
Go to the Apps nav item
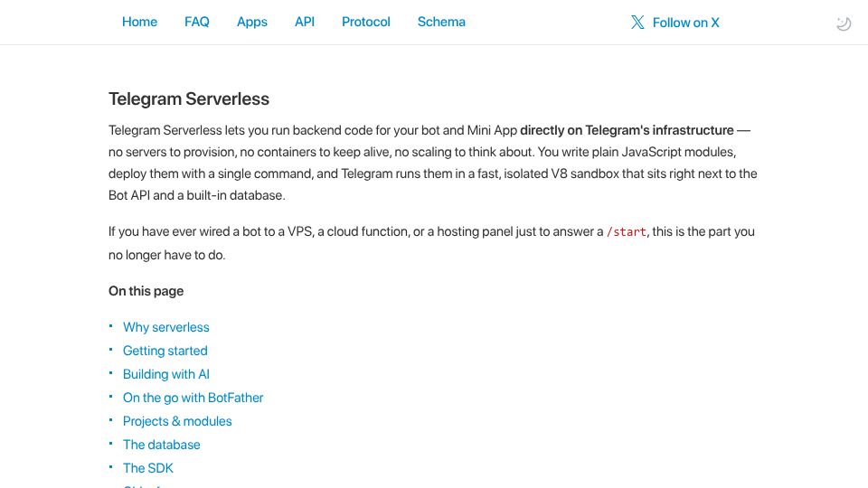252,22
